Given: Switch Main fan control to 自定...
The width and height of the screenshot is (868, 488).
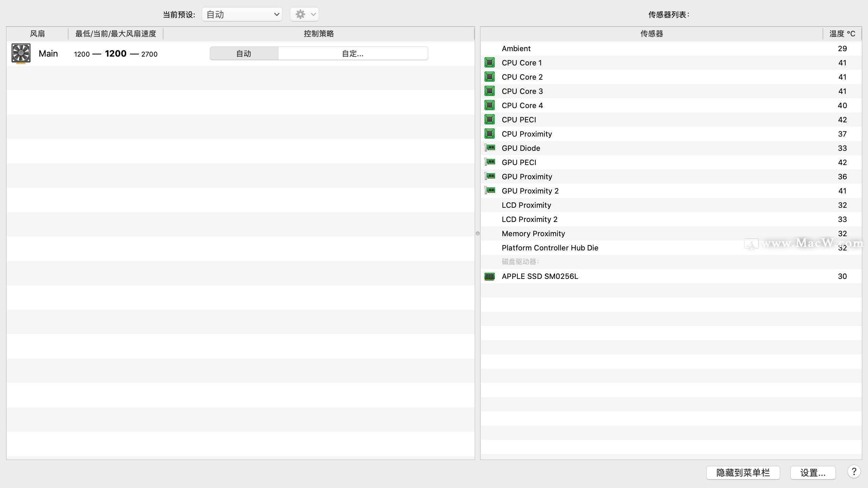Looking at the screenshot, I should (353, 54).
